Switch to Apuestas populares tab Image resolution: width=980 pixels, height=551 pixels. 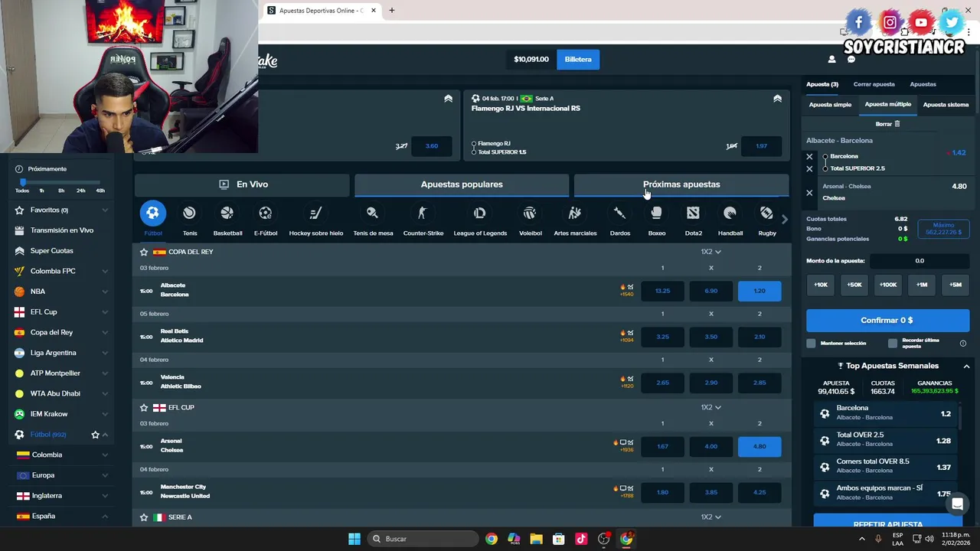(x=462, y=184)
